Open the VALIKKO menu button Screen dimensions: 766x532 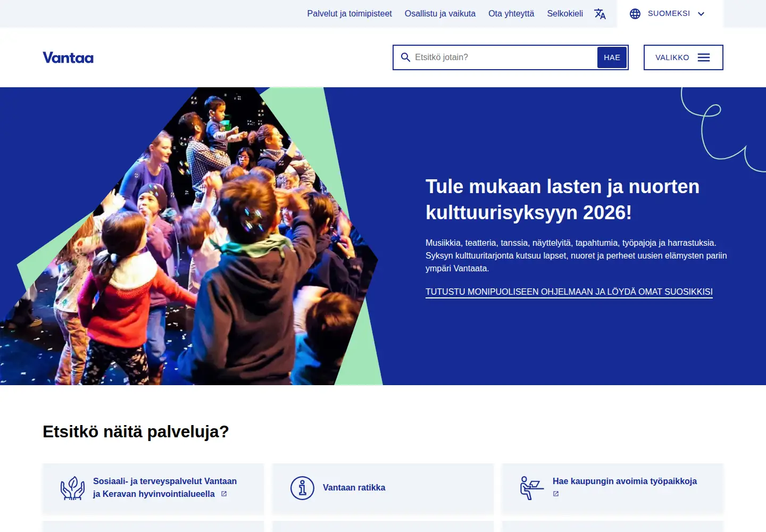pyautogui.click(x=684, y=57)
